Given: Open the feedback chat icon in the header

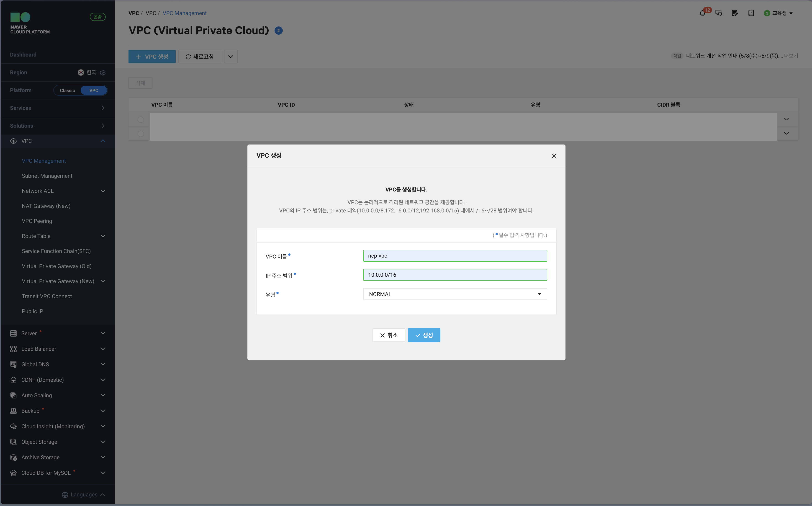Looking at the screenshot, I should pyautogui.click(x=719, y=13).
